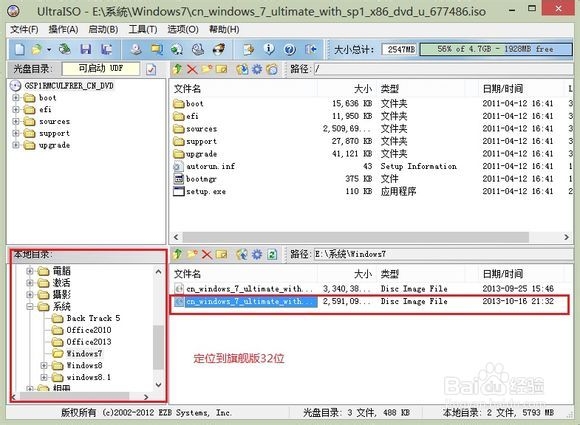This screenshot has width=580, height=425.
Task: Click the Save floppy disk icon
Action: (86, 49)
